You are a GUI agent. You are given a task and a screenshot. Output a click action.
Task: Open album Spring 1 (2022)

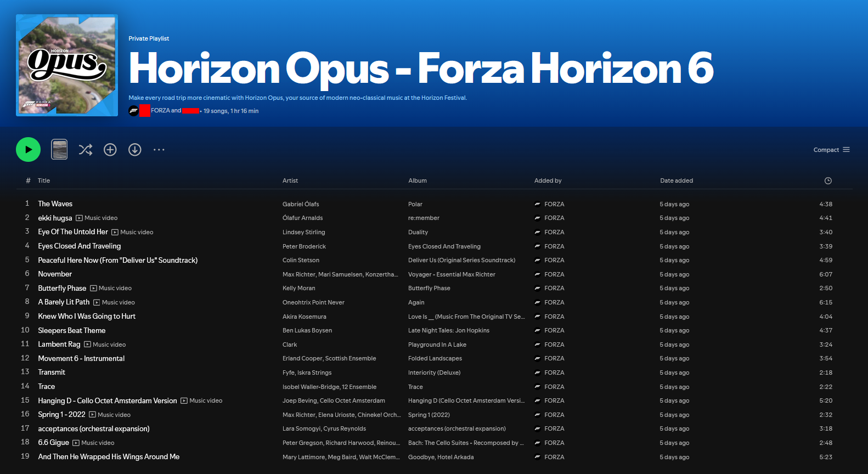coord(429,415)
